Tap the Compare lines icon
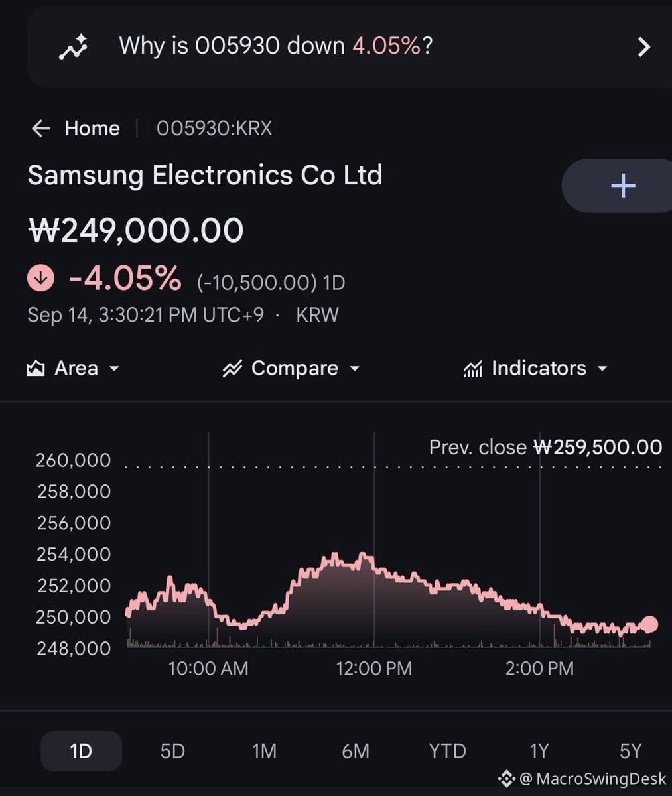Viewport: 672px width, 796px height. [232, 369]
